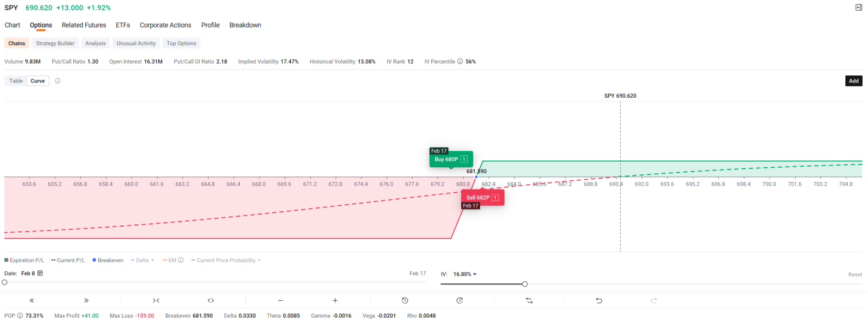Open the Corporate Actions tab
The width and height of the screenshot is (868, 322).
[x=165, y=25]
